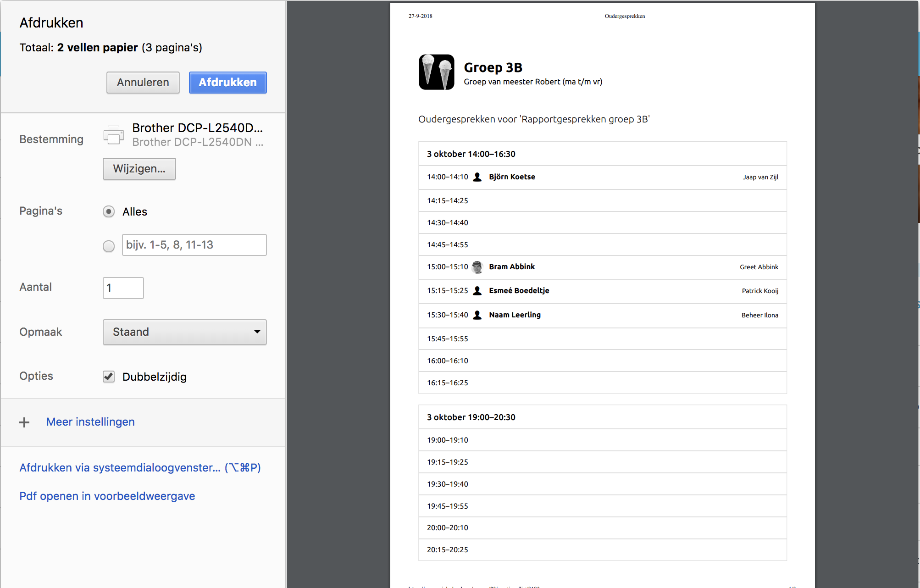This screenshot has width=920, height=588.
Task: Click the plus icon beside Meer instellingen
Action: [24, 422]
